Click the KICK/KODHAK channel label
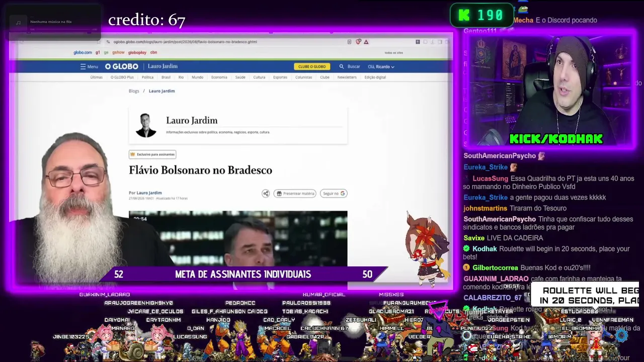 pos(556,139)
